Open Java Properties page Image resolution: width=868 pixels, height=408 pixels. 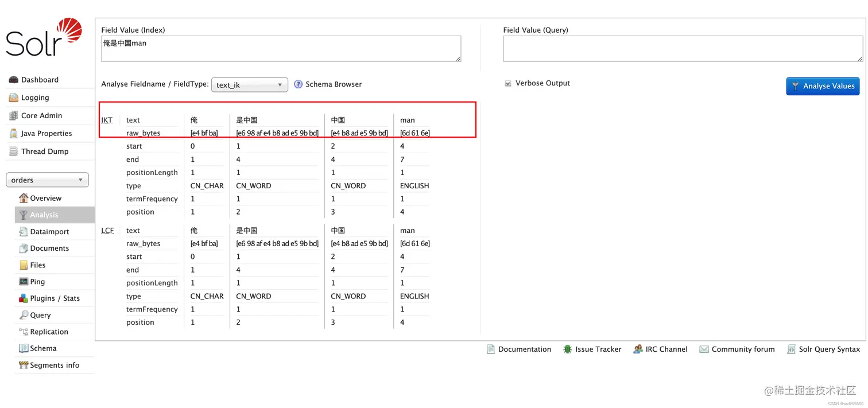pyautogui.click(x=46, y=133)
